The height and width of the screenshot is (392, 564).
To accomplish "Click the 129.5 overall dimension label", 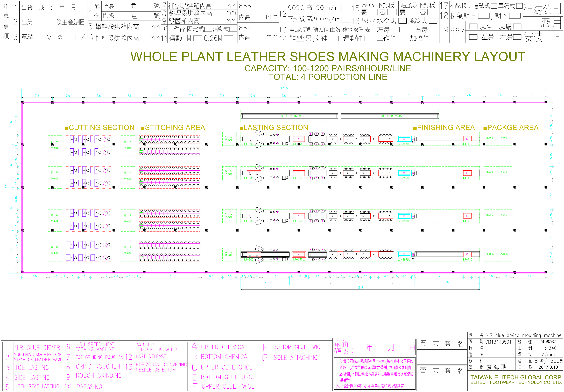I will coord(284,88).
